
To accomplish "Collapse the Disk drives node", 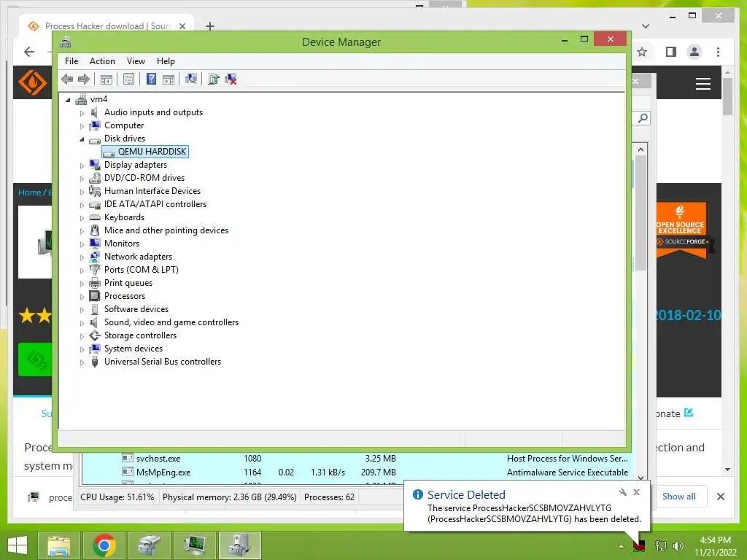I will pyautogui.click(x=82, y=139).
